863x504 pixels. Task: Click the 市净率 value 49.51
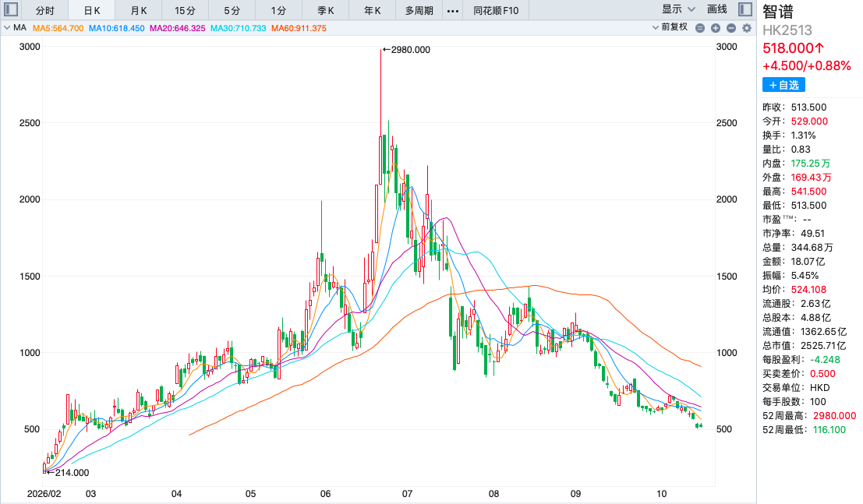[x=813, y=234]
